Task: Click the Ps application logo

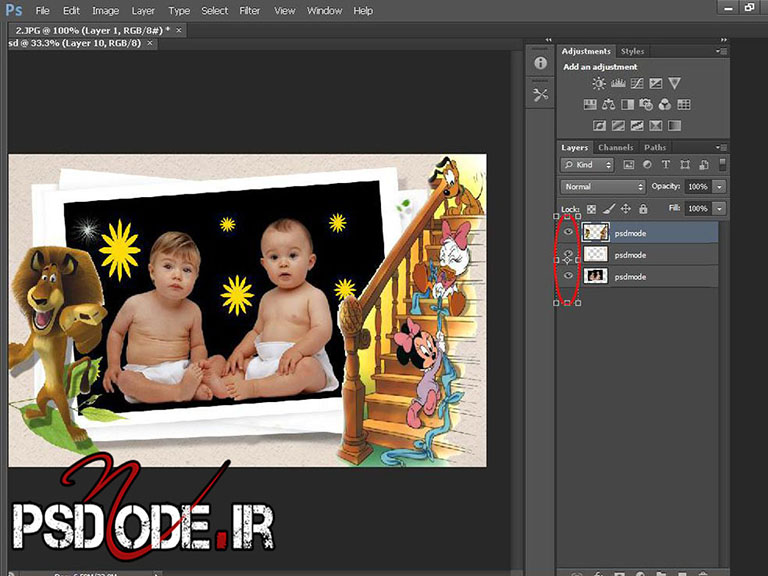Action: coord(14,10)
